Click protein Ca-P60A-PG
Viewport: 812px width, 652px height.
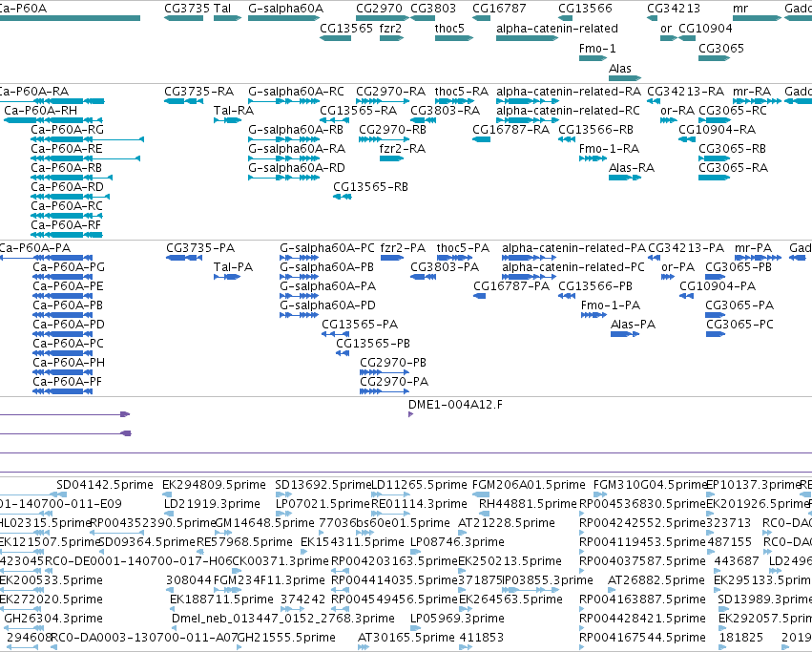tap(69, 267)
